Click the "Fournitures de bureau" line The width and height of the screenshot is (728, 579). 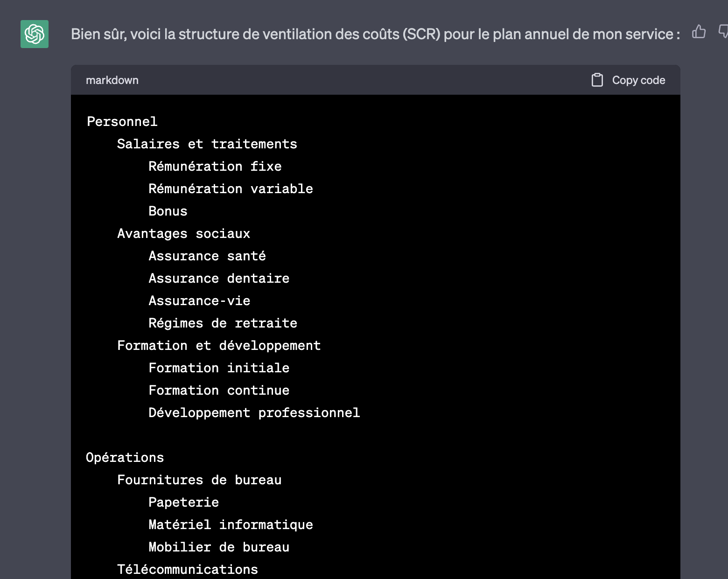(199, 480)
